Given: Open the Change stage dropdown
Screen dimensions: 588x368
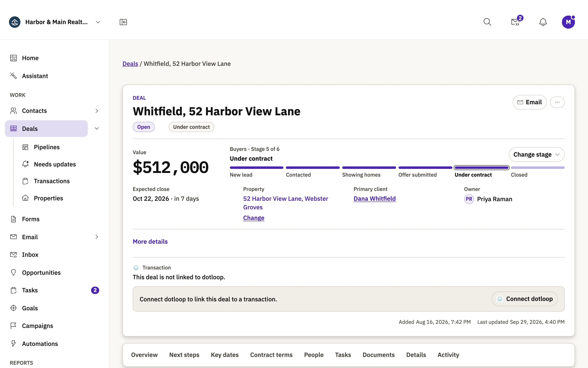Looking at the screenshot, I should [537, 155].
